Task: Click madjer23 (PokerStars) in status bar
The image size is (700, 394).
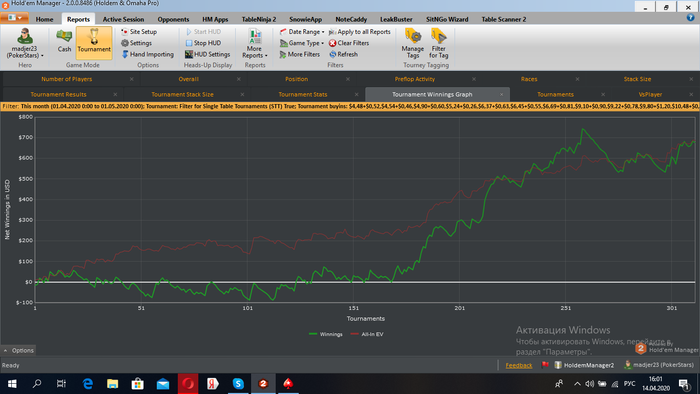Action: (659, 365)
